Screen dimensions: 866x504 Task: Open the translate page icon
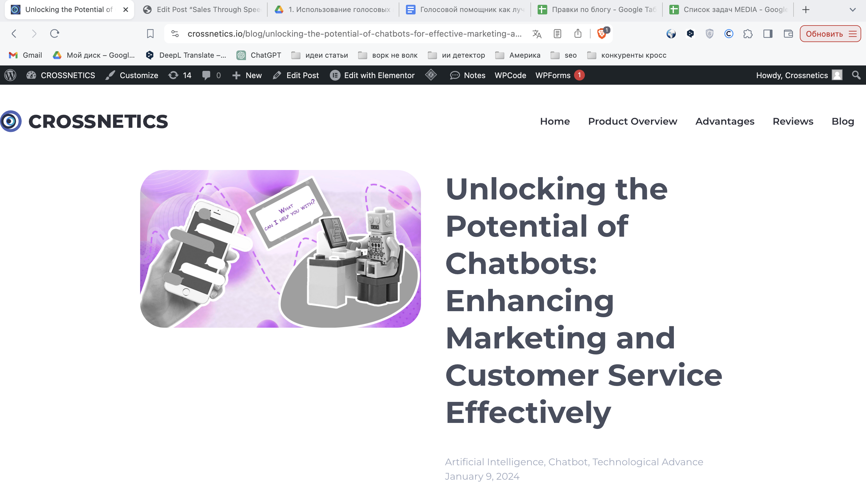pos(537,34)
